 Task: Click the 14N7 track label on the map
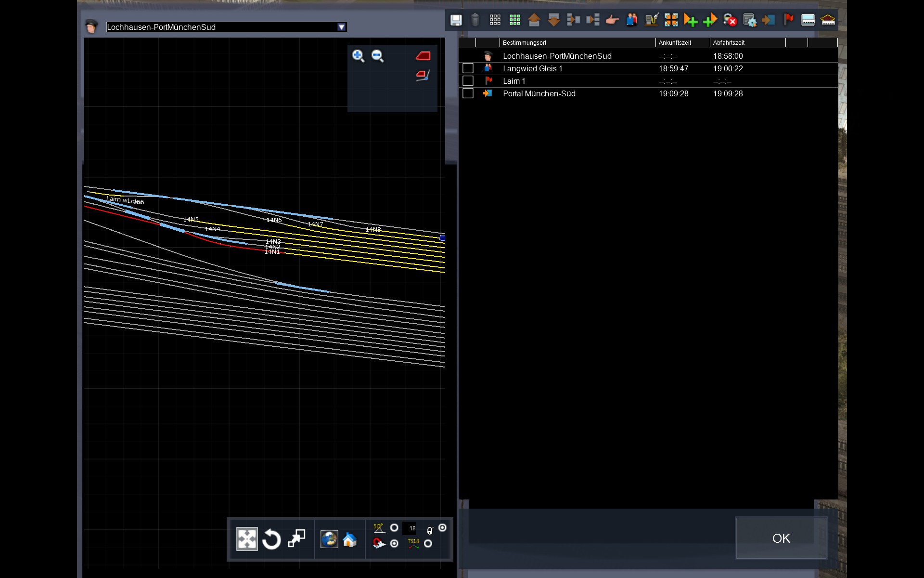[316, 224]
